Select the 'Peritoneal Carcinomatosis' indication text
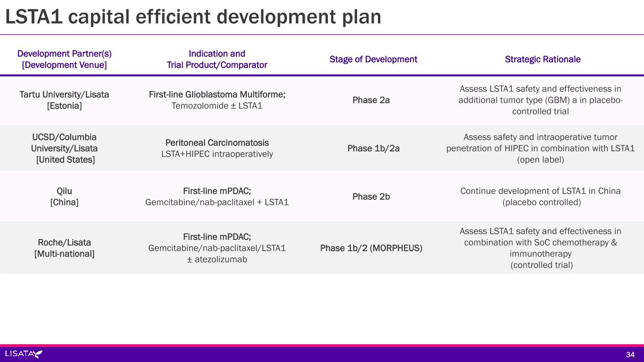Image resolution: width=644 pixels, height=362 pixels. point(217,143)
